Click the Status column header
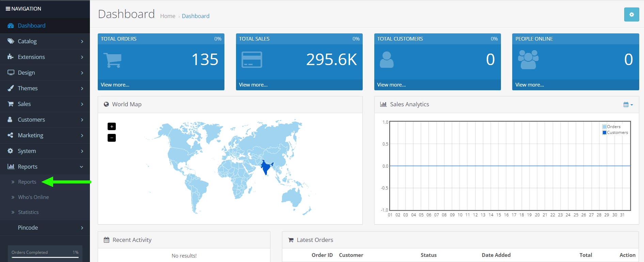The image size is (644, 262). (428, 255)
